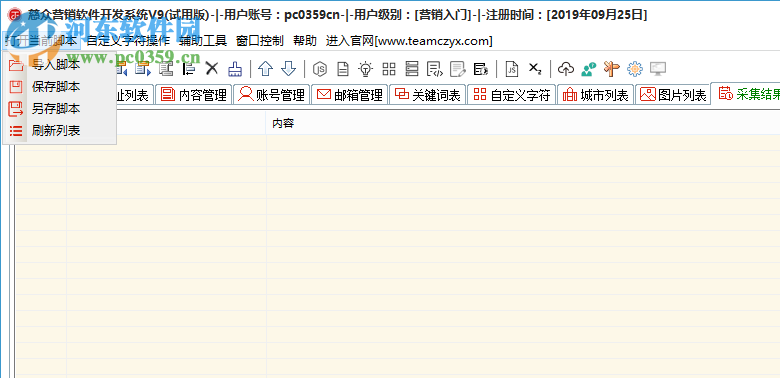Click the gray stacked text lines icon
Screen dimensions: 780x378
(166, 69)
